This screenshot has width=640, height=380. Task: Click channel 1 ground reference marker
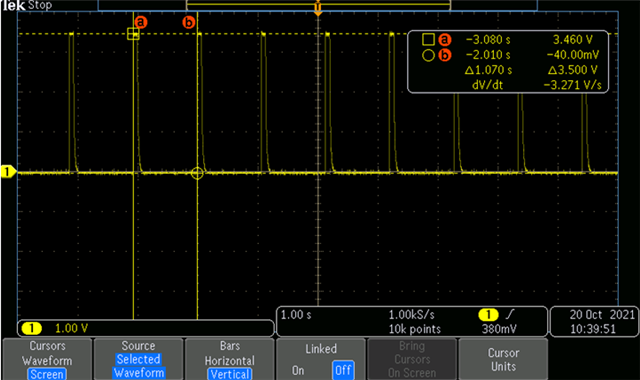(x=8, y=172)
